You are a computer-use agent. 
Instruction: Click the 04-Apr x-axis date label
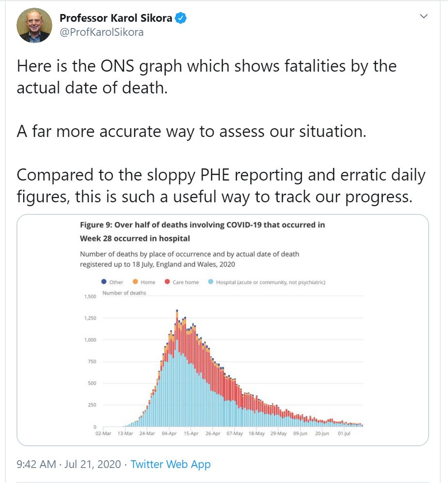point(169,434)
